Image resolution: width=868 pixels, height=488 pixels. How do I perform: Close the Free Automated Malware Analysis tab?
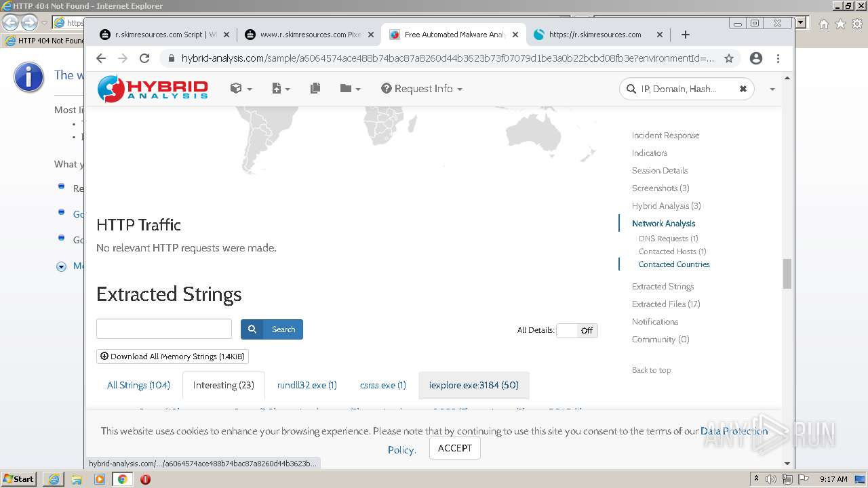[x=515, y=35]
